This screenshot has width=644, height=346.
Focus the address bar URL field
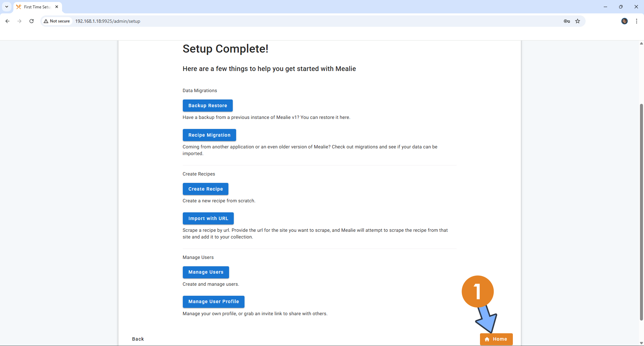point(268,21)
